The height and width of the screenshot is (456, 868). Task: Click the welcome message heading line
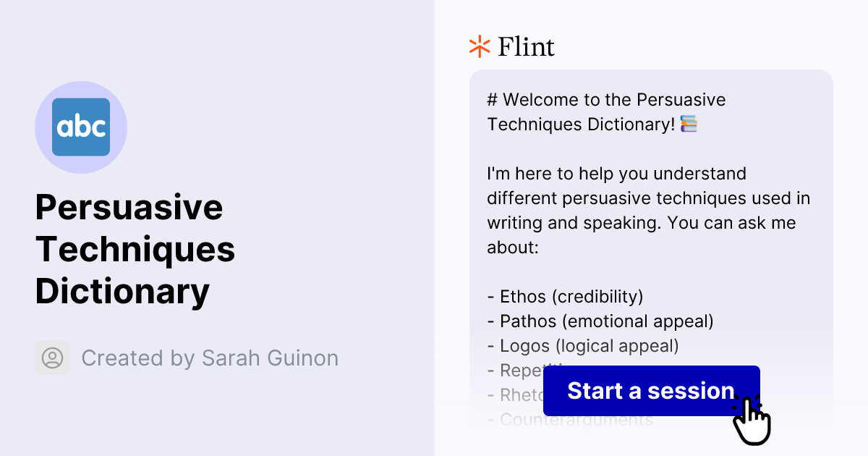[606, 111]
